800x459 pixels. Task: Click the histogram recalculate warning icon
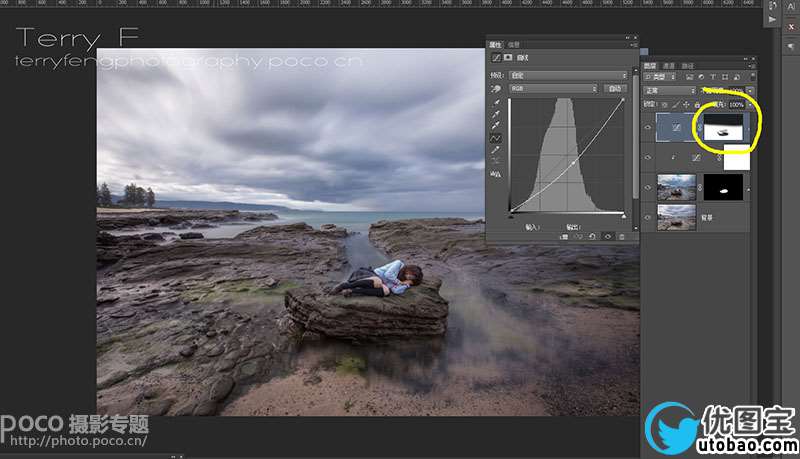[x=496, y=174]
